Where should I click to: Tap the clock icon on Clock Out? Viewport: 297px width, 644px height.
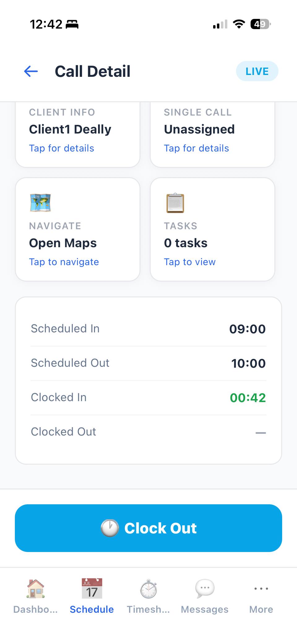[x=110, y=528]
